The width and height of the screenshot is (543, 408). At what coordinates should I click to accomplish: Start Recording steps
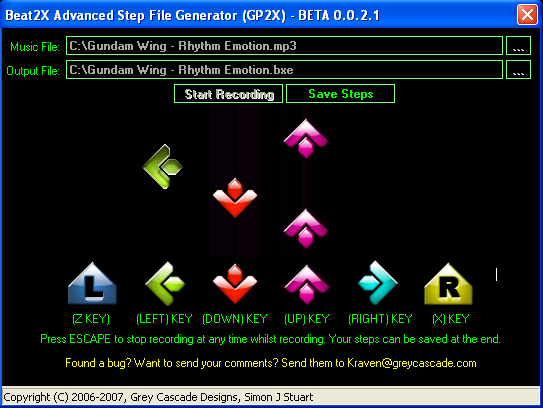pos(229,94)
